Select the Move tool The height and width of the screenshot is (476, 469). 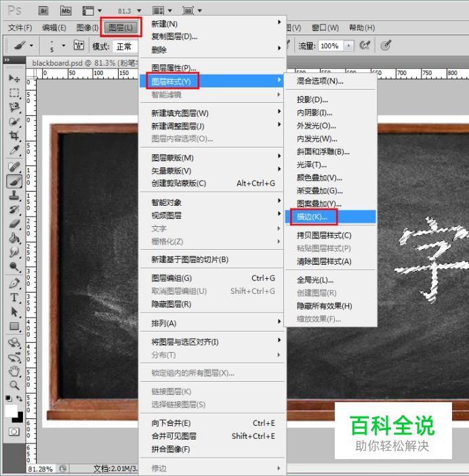(x=14, y=79)
